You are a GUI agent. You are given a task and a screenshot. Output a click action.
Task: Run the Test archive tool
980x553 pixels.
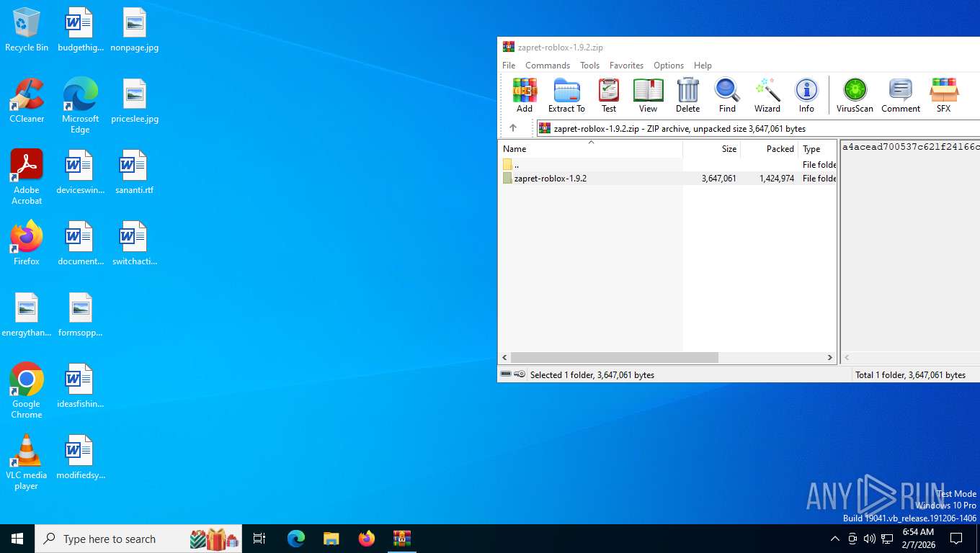609,96
